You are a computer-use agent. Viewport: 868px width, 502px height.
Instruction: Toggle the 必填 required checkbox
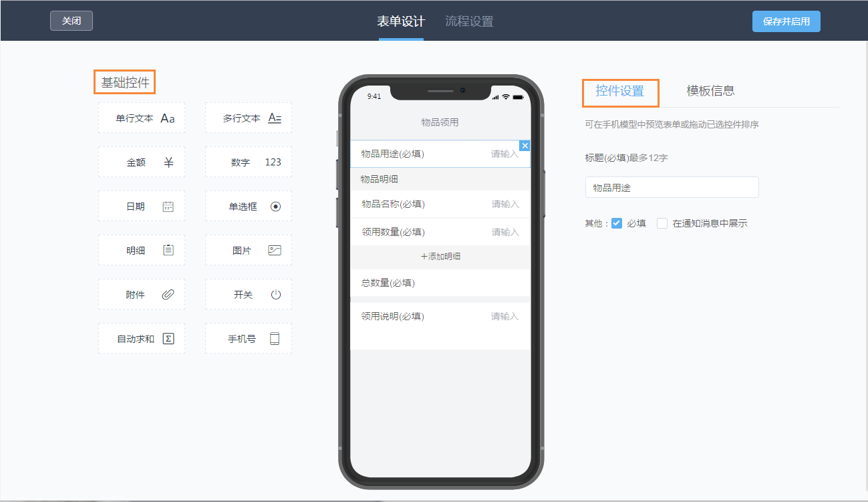[616, 223]
